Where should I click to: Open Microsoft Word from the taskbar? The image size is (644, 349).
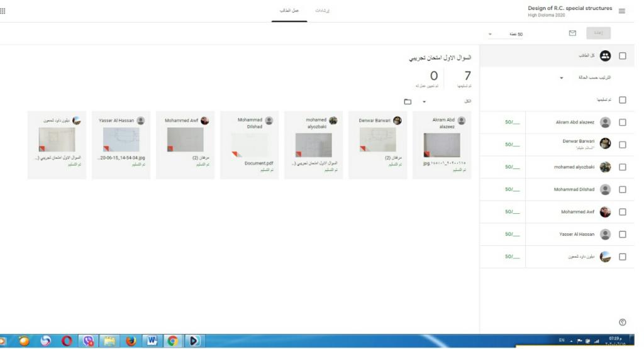152,341
